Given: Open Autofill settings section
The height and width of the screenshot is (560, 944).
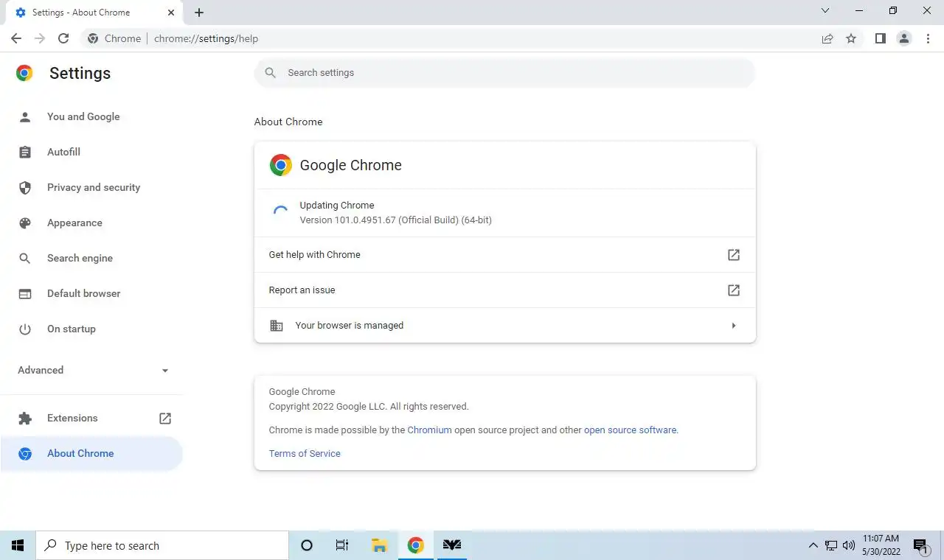Looking at the screenshot, I should (92, 152).
